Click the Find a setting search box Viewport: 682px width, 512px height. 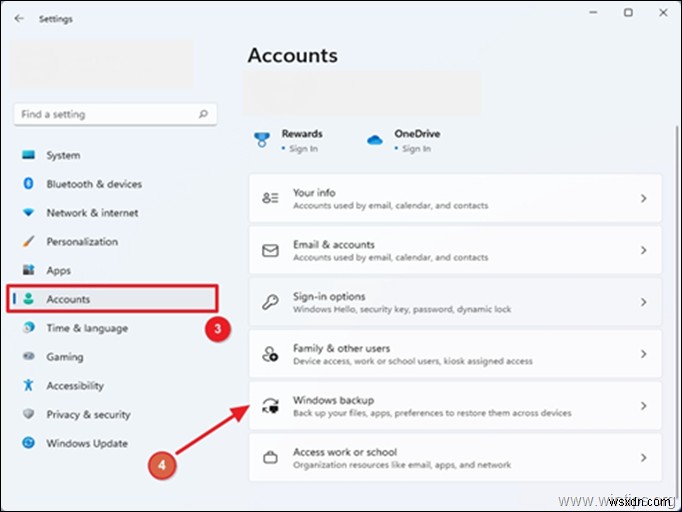[x=105, y=114]
